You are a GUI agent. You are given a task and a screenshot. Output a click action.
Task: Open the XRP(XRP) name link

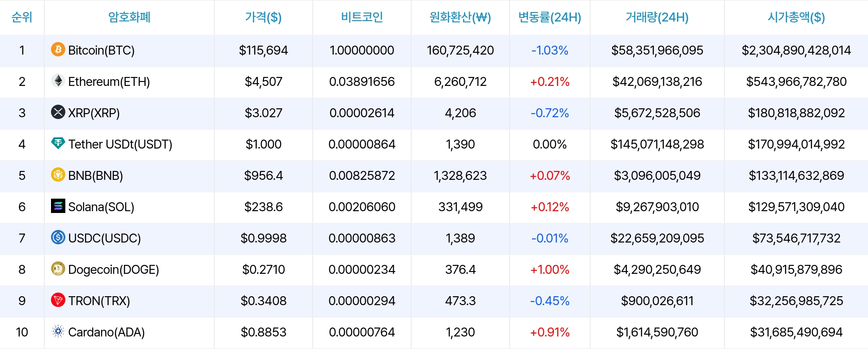tap(94, 113)
